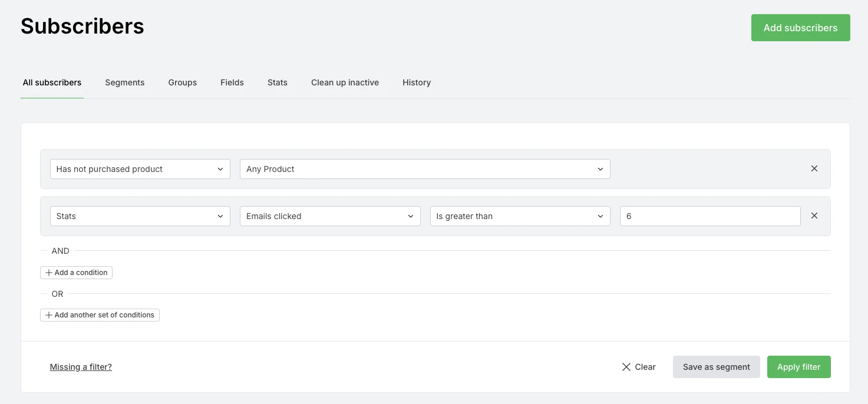Click the X icon beside Clear
This screenshot has height=404, width=868.
click(x=626, y=366)
